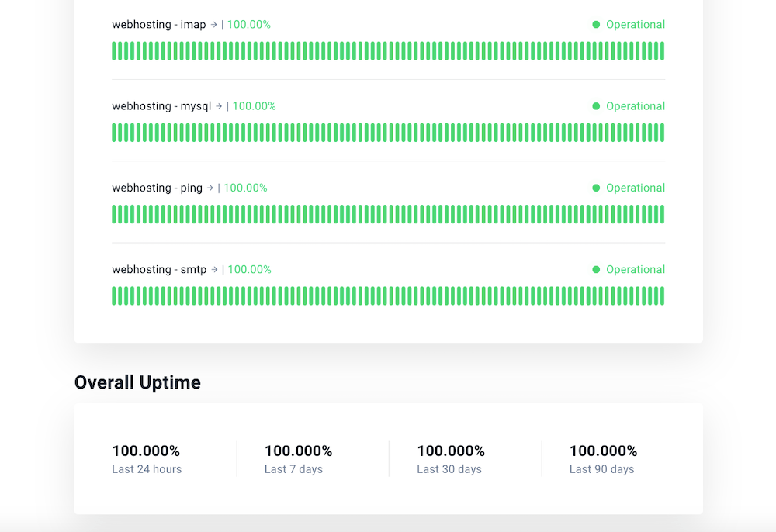The image size is (776, 532).
Task: Click the Last 90 days uptime figure
Action: [x=603, y=451]
